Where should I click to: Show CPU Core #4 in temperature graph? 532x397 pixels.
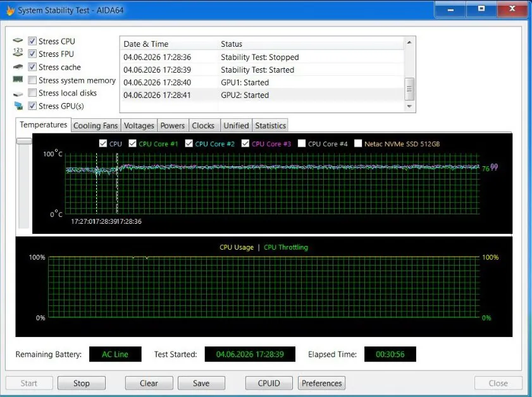[302, 144]
